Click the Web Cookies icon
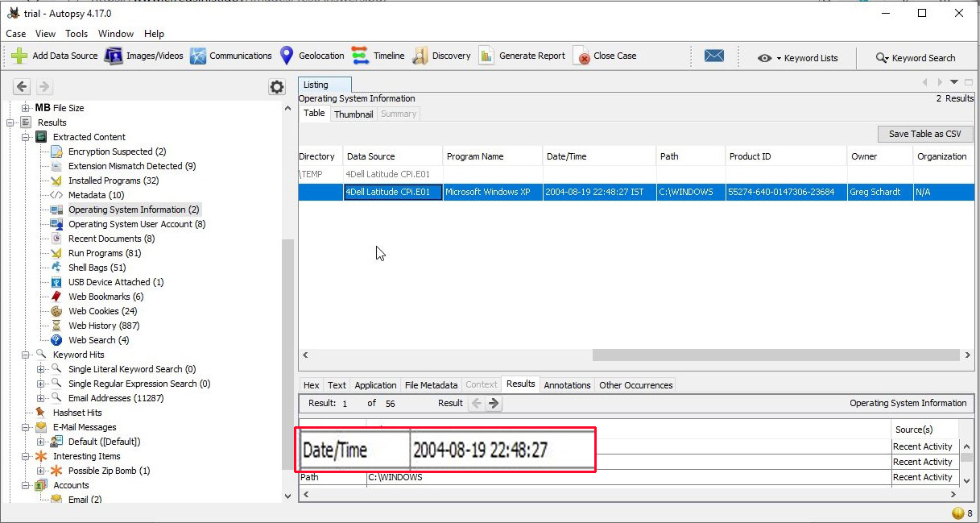Image resolution: width=980 pixels, height=523 pixels. tap(56, 311)
